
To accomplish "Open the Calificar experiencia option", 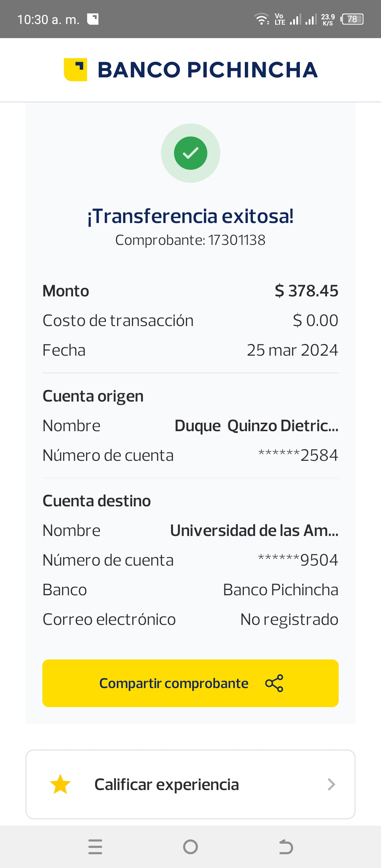I will (x=167, y=784).
